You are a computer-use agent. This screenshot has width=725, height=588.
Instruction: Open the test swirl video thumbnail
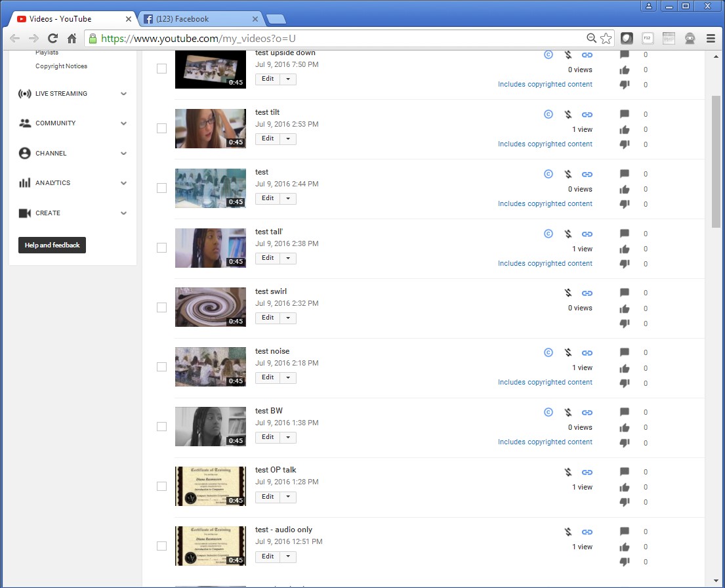[210, 307]
